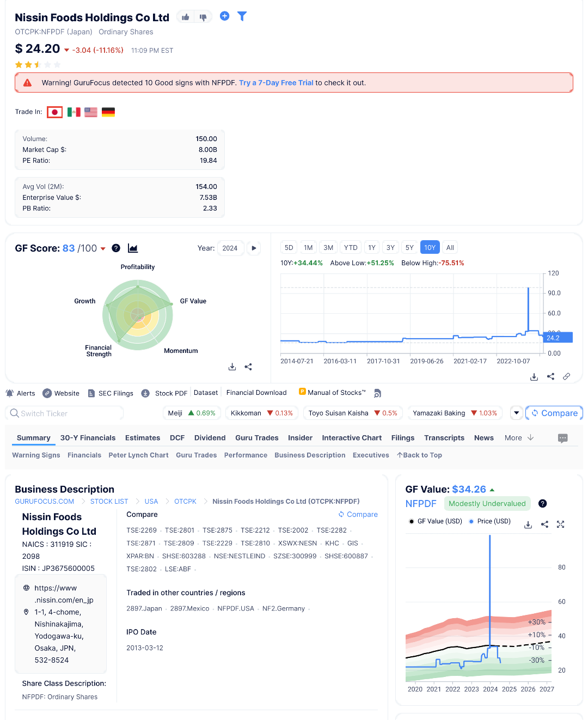
Task: Click the thumbs down icon
Action: [203, 17]
